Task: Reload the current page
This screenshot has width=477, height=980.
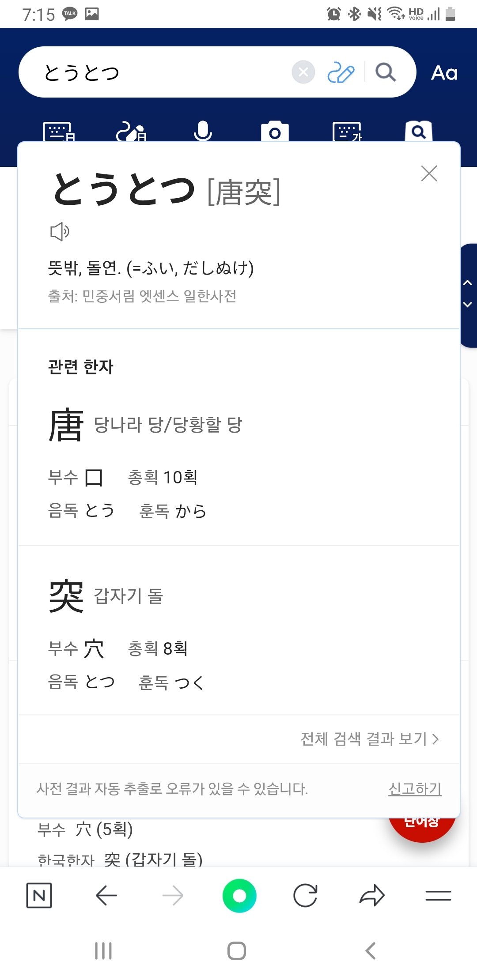Action: [x=305, y=896]
